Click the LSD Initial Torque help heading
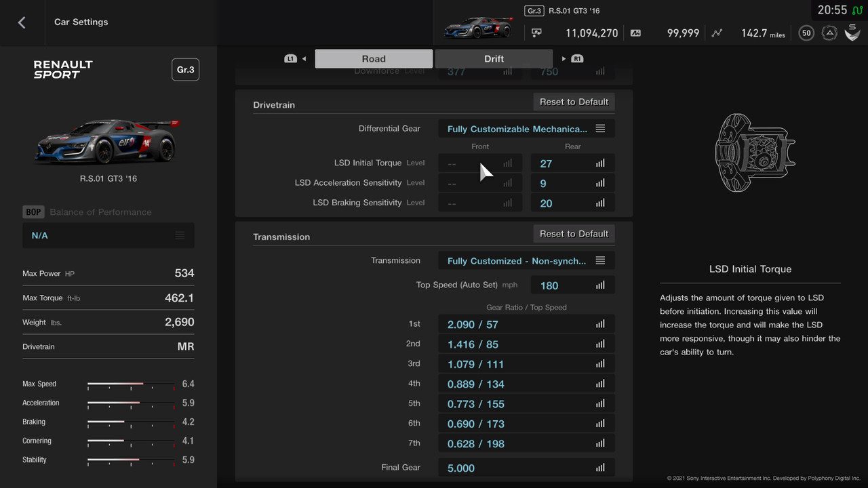The image size is (868, 488). 750,269
